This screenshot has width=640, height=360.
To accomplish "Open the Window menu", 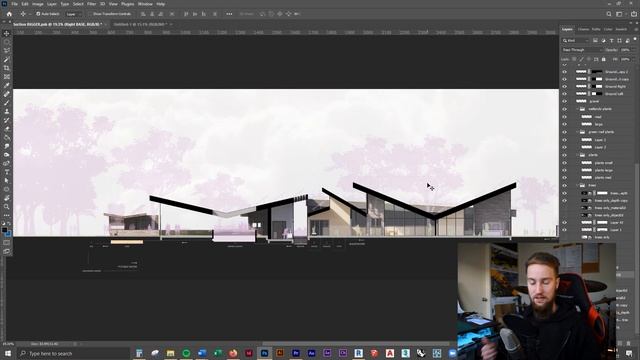I will [x=145, y=4].
